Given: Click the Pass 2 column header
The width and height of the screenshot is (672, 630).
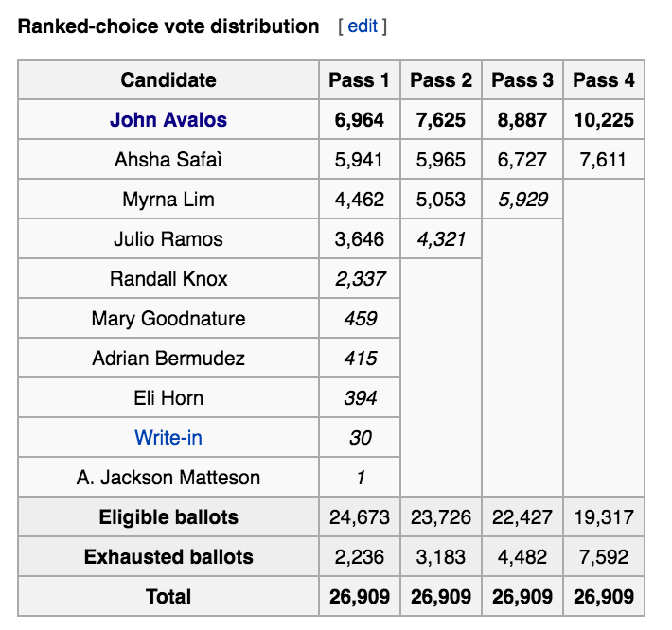Looking at the screenshot, I should point(441,80).
